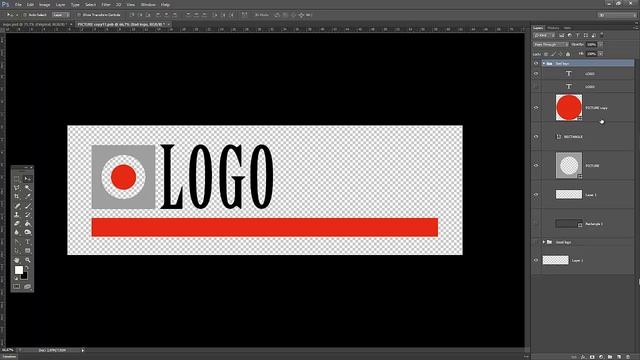Select the Clone Stamp tool
The image size is (640, 360).
(17, 215)
